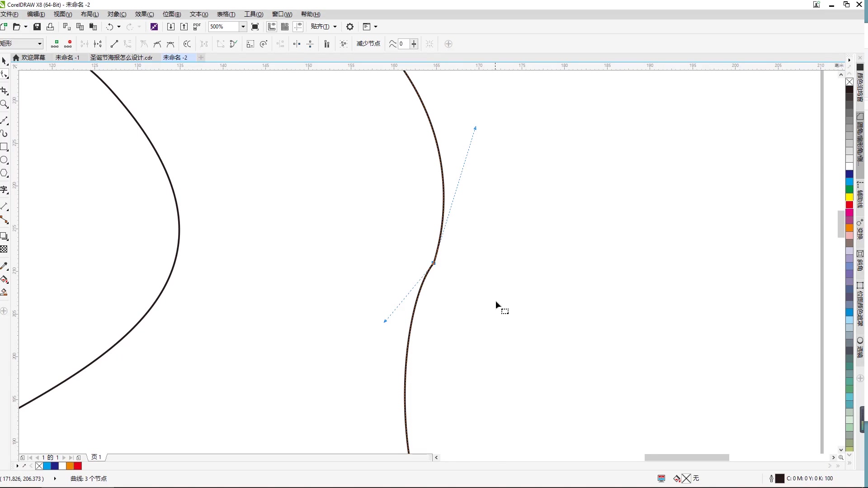Viewport: 868px width, 488px height.
Task: Open the 编辑 menu
Action: click(x=36, y=14)
